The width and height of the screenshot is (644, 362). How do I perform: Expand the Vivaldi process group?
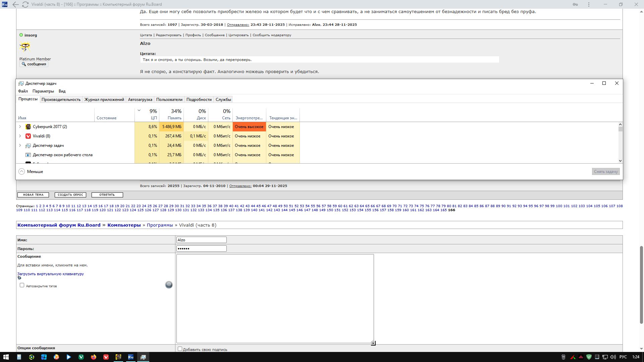(x=20, y=136)
